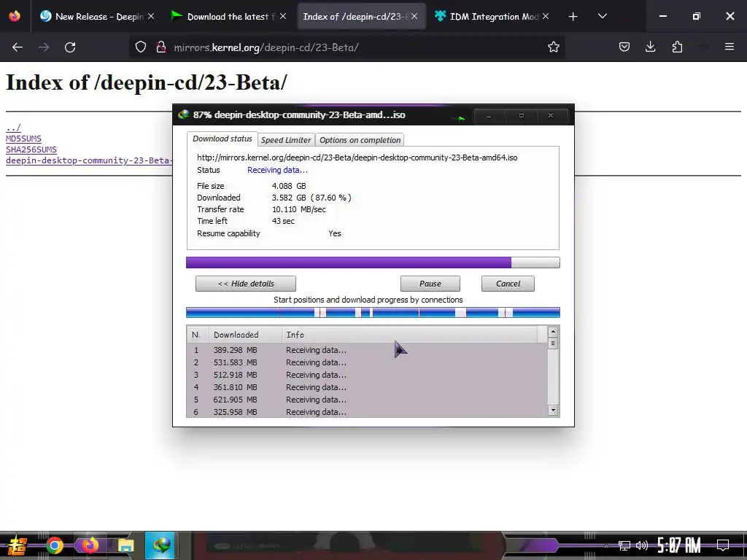Screen dimensions: 747x560
Task: Open tracking protection shield icon
Action: pyautogui.click(x=141, y=47)
